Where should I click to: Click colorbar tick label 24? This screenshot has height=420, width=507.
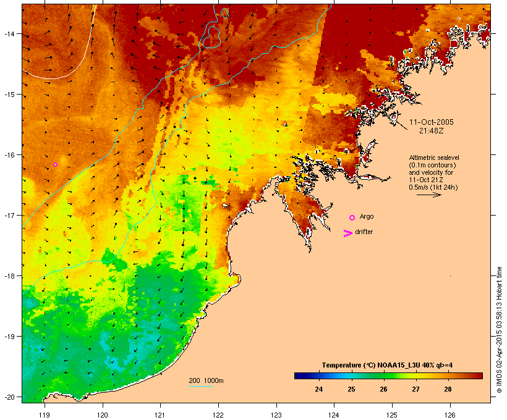319,389
